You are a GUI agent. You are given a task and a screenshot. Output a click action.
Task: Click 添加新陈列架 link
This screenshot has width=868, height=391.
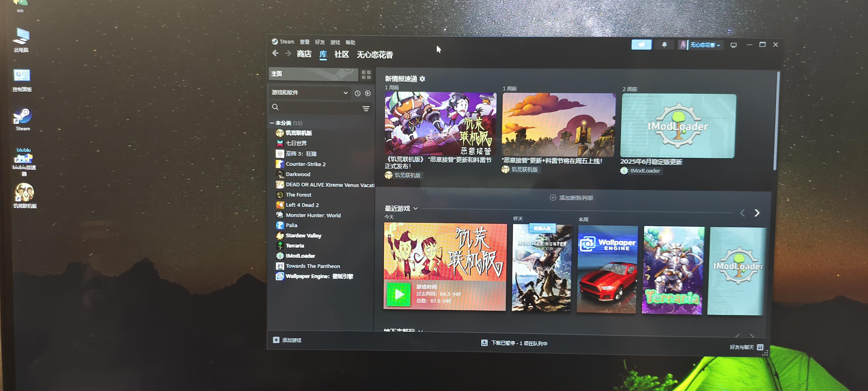coord(572,198)
